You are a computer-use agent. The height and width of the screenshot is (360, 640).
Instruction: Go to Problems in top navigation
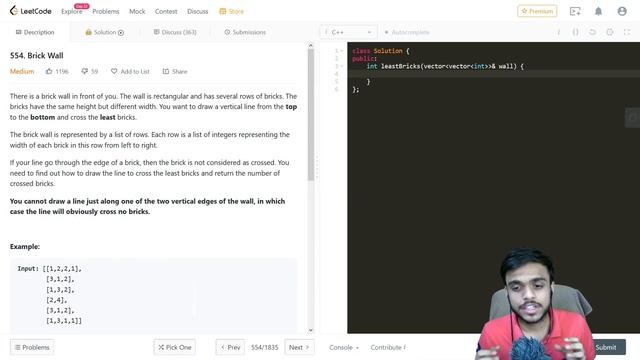point(106,11)
